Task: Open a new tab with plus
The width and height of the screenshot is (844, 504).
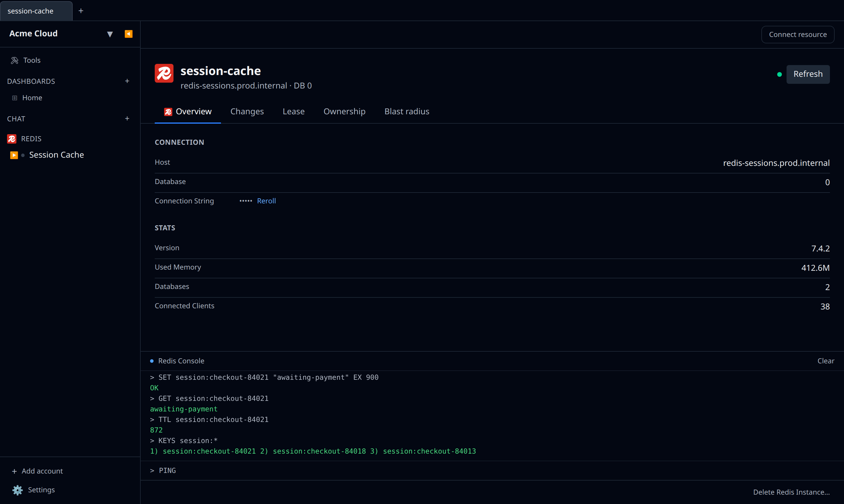Action: pyautogui.click(x=81, y=11)
